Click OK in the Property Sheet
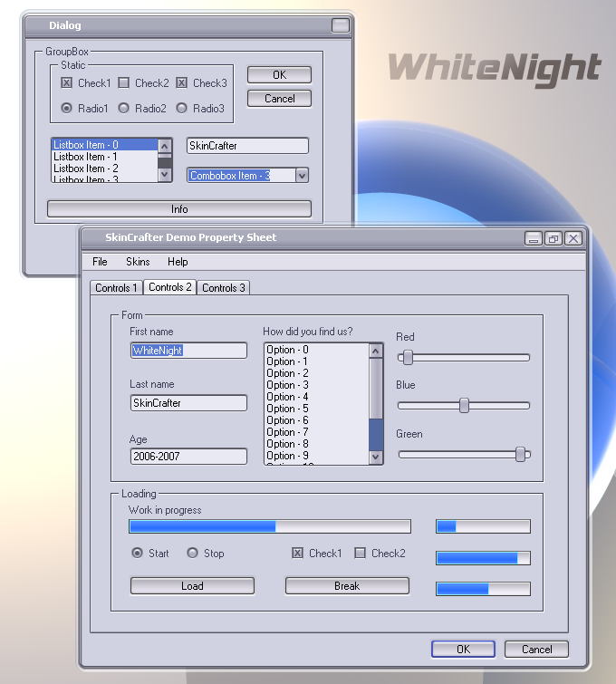Image resolution: width=616 pixels, height=684 pixels. (x=463, y=649)
